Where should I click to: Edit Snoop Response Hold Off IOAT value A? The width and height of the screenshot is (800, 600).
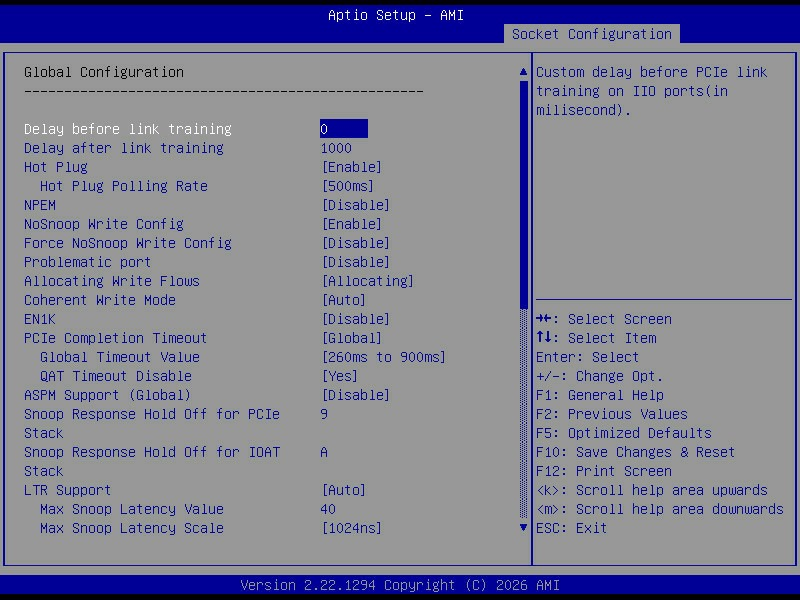tap(324, 453)
